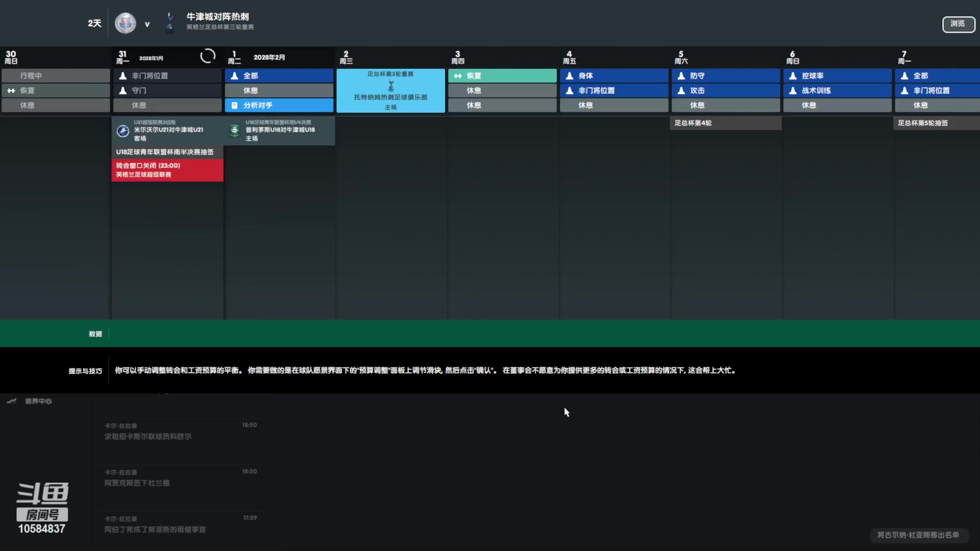Image resolution: width=980 pixels, height=551 pixels.
Task: Open 普利茅斯U18对牛津城U18 fixture
Action: [x=279, y=131]
